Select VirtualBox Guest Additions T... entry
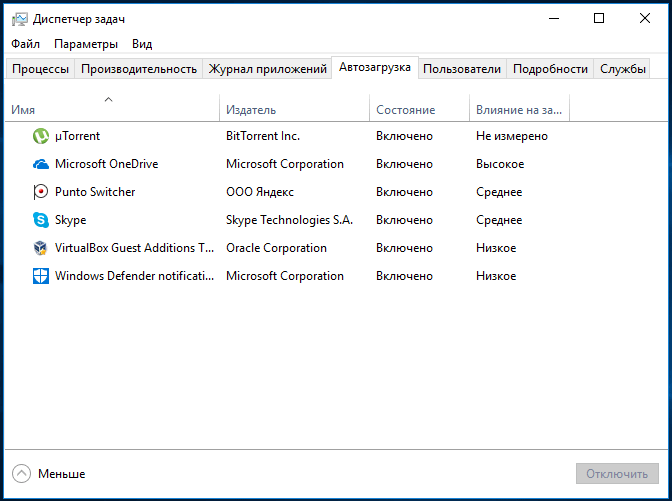 [x=135, y=248]
